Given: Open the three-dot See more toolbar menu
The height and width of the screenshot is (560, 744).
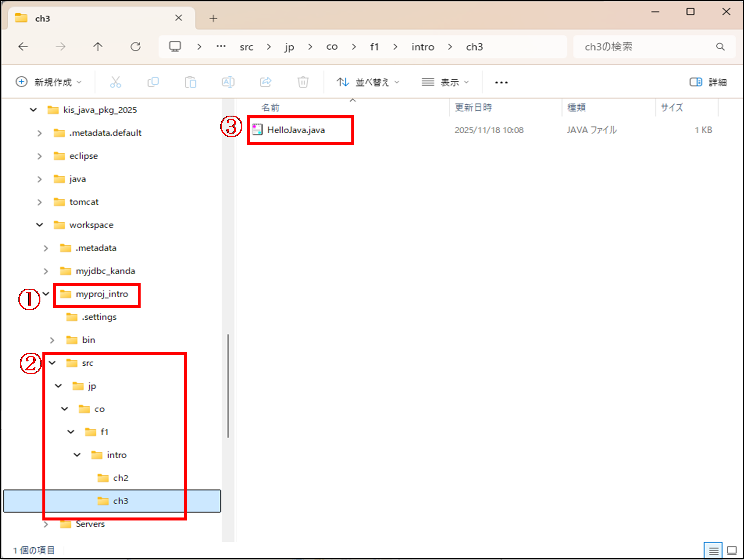Looking at the screenshot, I should (501, 82).
